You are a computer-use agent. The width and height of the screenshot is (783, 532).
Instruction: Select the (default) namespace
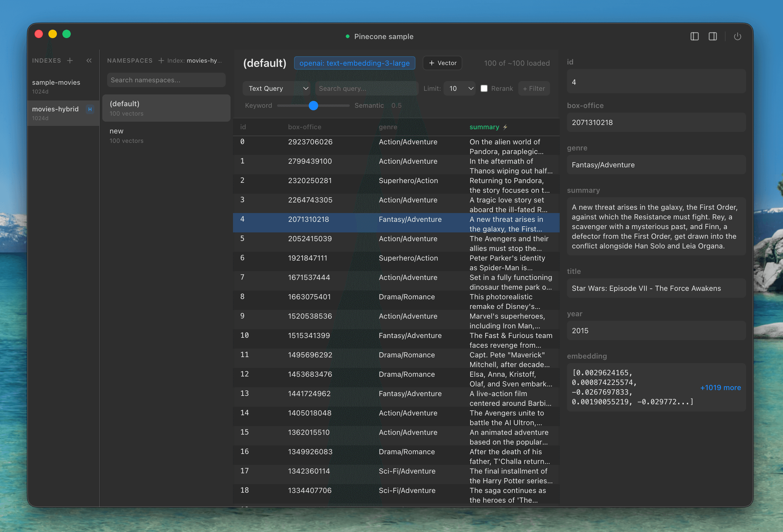[166, 108]
